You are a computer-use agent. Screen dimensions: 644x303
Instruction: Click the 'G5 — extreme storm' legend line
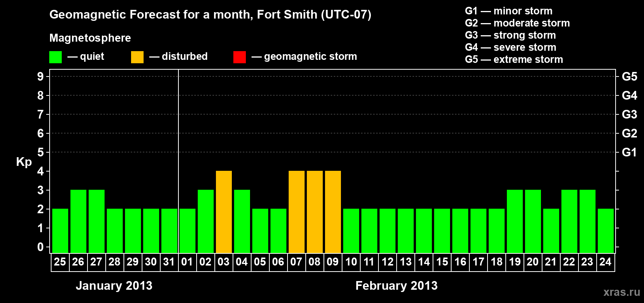pos(514,59)
